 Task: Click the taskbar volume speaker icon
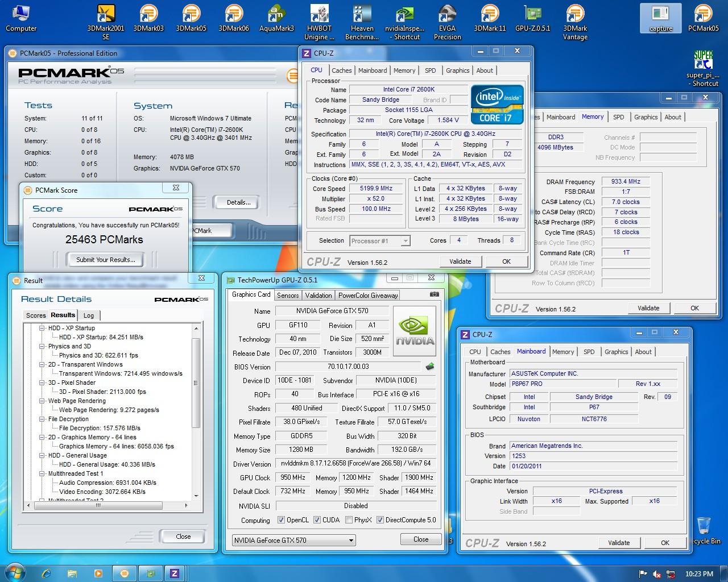[x=657, y=573]
